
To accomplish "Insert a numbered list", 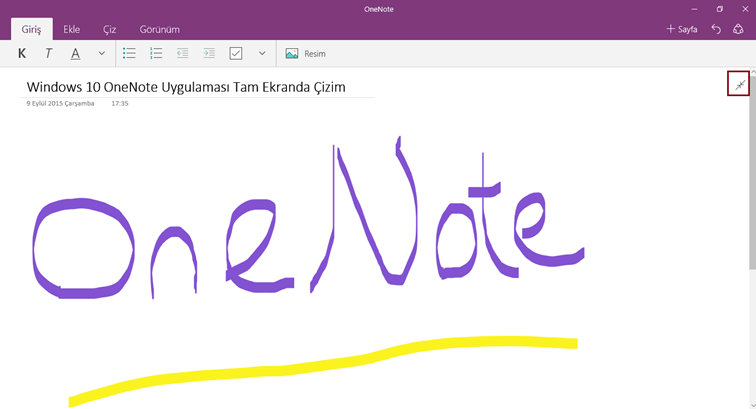I will [156, 54].
